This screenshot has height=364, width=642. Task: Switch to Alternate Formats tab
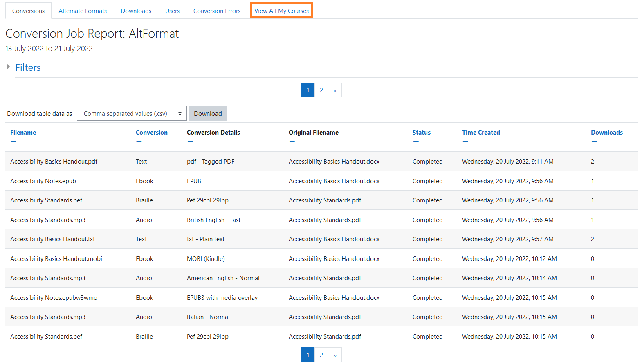click(x=83, y=11)
